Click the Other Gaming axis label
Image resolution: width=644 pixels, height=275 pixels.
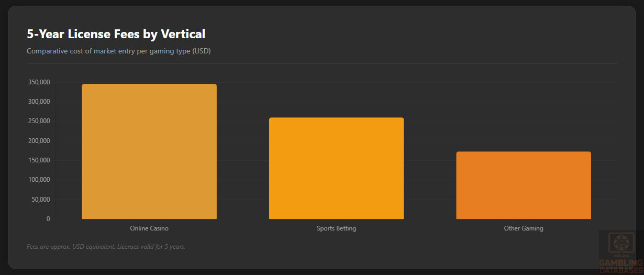pyautogui.click(x=524, y=228)
